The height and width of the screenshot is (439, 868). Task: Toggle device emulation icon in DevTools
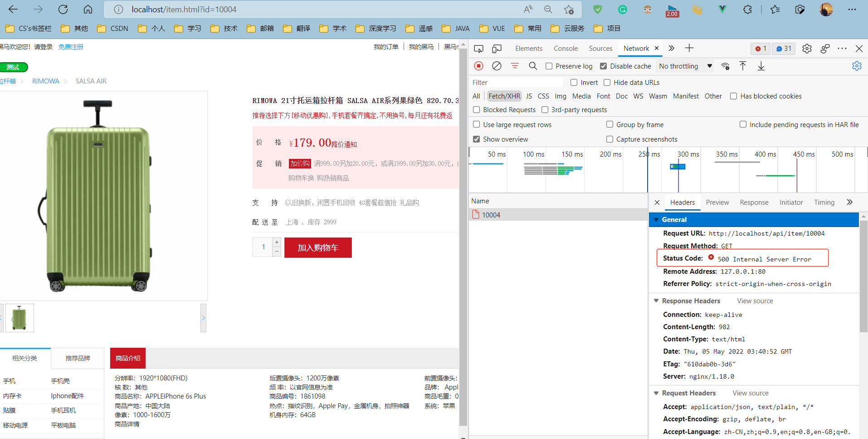coord(497,49)
